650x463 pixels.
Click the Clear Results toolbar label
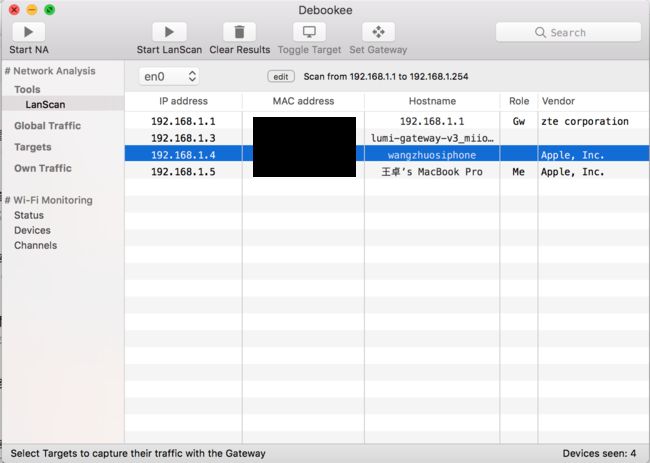[240, 50]
